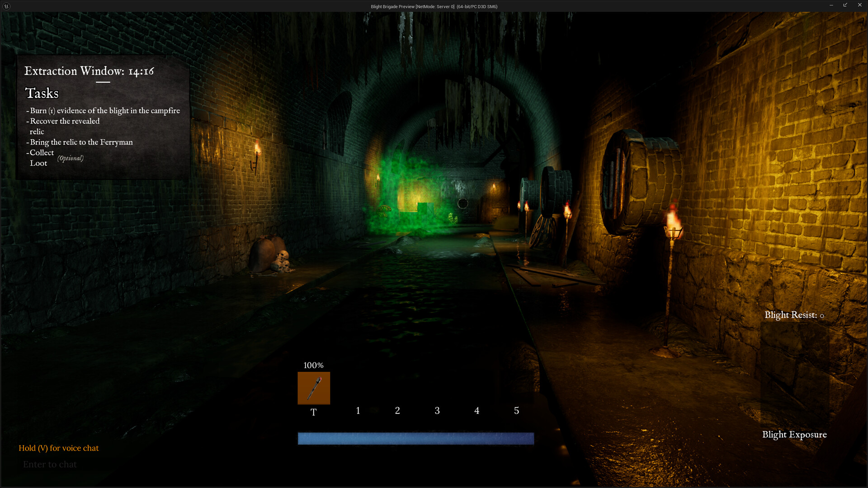868x488 pixels.
Task: Click the blue stamina bar
Action: click(416, 438)
